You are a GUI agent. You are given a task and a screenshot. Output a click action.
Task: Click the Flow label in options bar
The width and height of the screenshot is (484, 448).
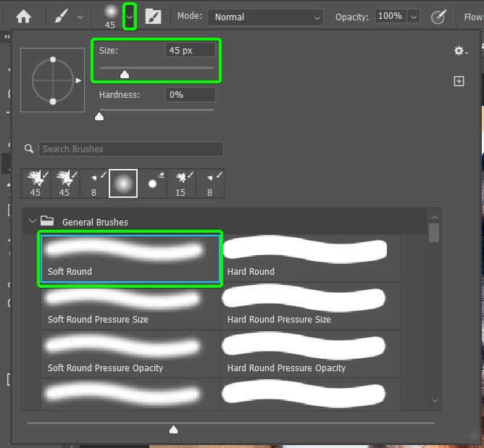coord(474,17)
